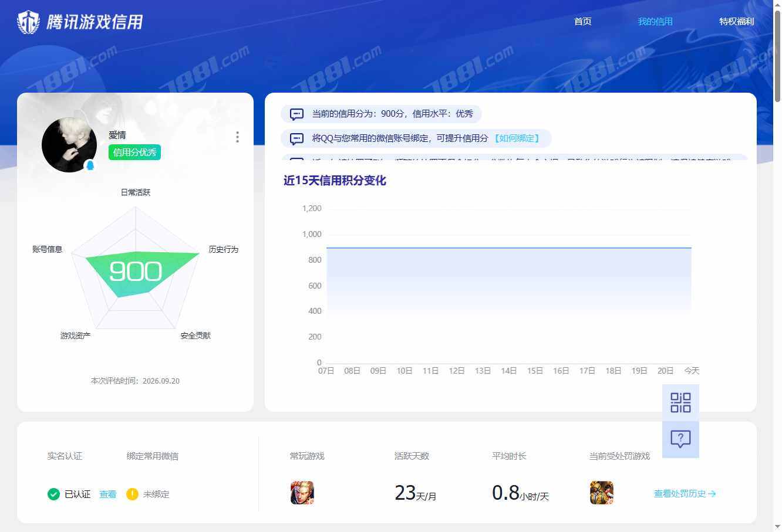The image size is (782, 532).
Task: Click the message icon beside the WeChat binding notice
Action: point(297,138)
